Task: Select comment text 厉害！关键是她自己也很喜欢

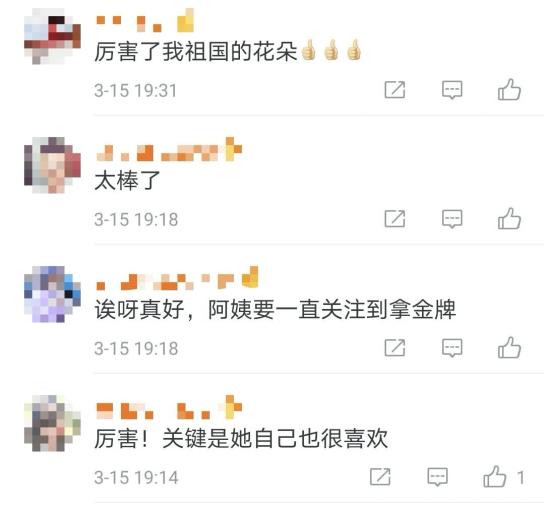Action: pyautogui.click(x=241, y=438)
